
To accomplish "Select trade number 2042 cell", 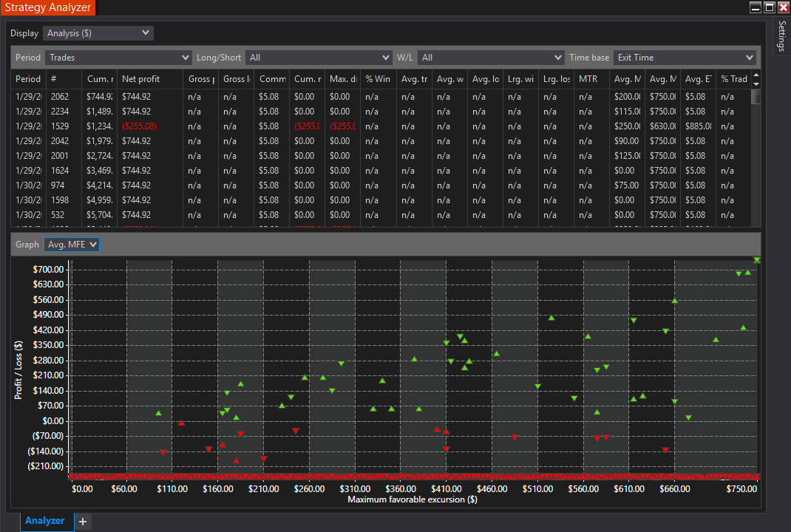I will pyautogui.click(x=64, y=141).
